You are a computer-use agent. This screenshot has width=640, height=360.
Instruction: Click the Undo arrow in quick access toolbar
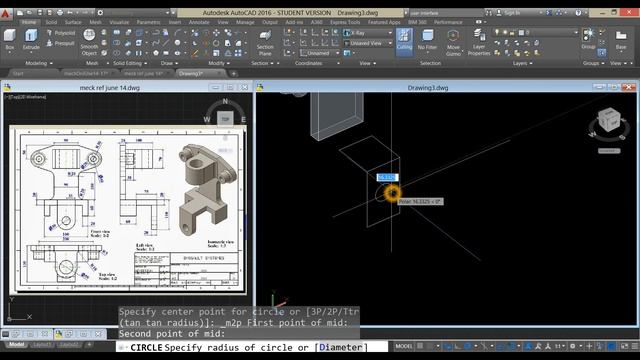pyautogui.click(x=70, y=13)
